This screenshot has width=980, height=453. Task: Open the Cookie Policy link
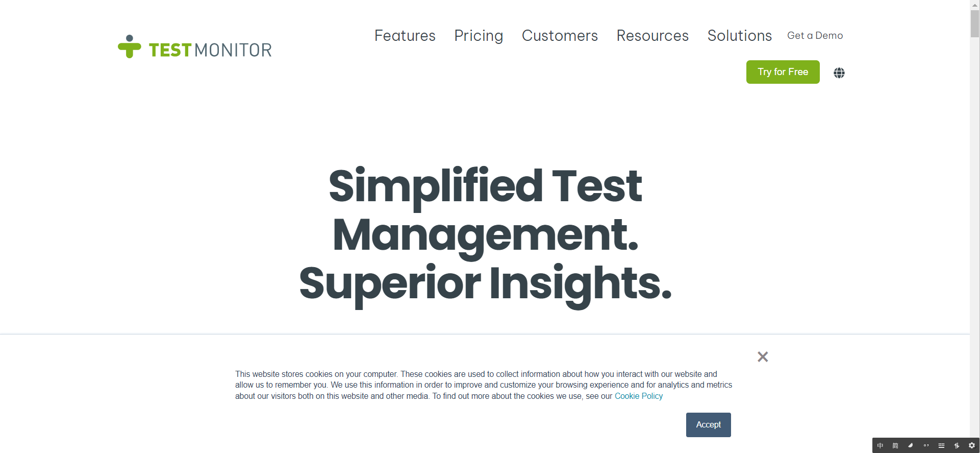coord(639,396)
